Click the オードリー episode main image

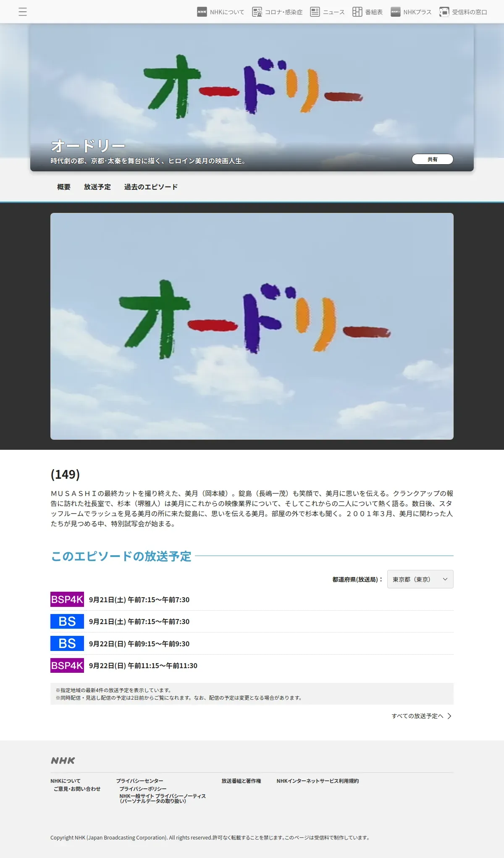[x=252, y=326]
